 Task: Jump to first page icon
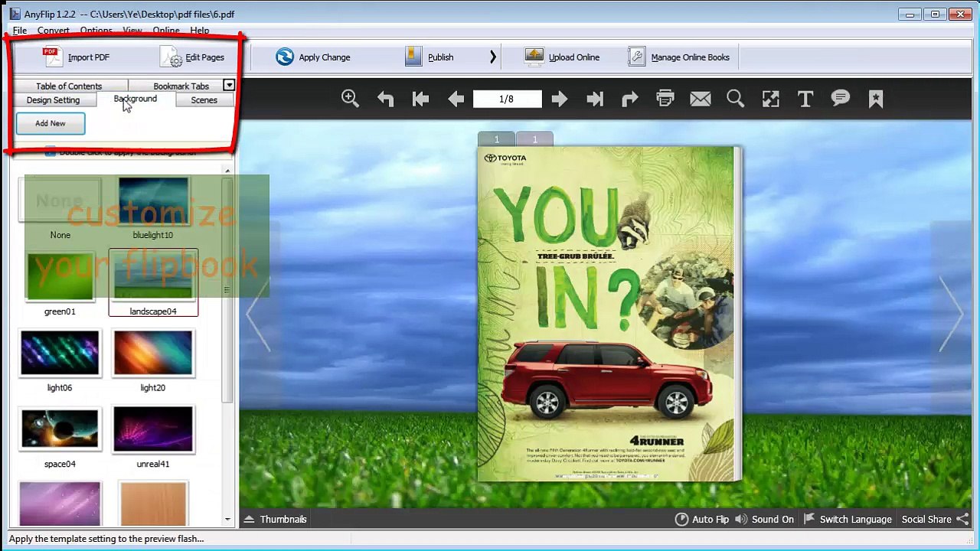pos(420,99)
